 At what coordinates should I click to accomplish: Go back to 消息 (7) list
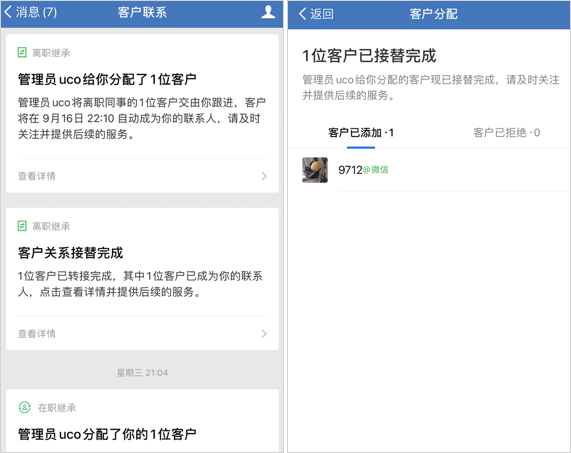[x=31, y=12]
